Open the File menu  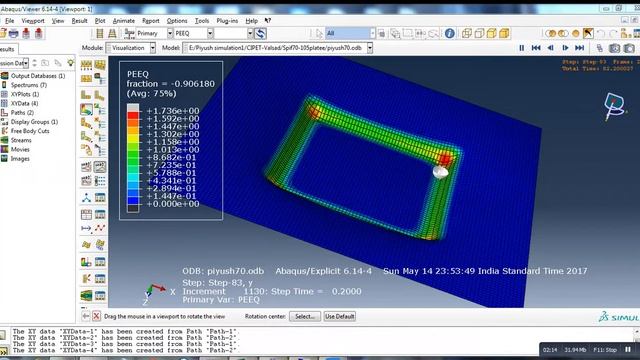(x=9, y=21)
